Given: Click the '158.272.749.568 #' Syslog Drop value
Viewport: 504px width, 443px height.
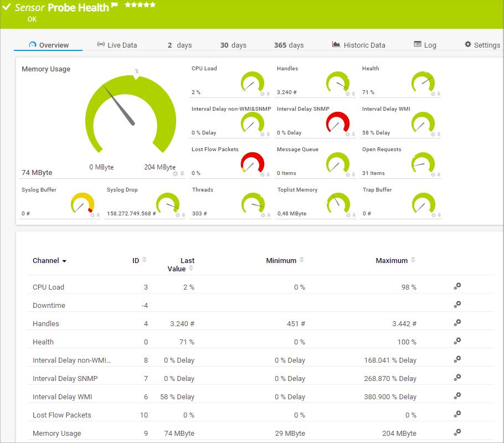Looking at the screenshot, I should click(131, 214).
